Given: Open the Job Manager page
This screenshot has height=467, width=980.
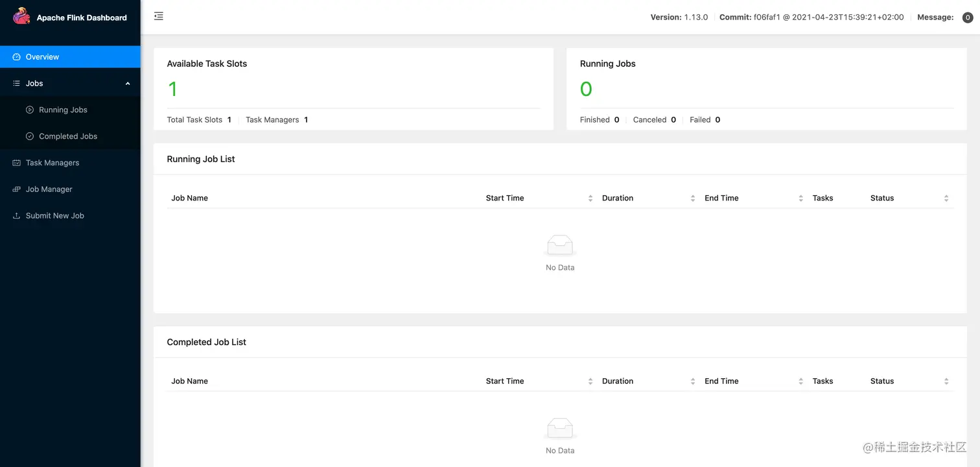Looking at the screenshot, I should [70, 189].
